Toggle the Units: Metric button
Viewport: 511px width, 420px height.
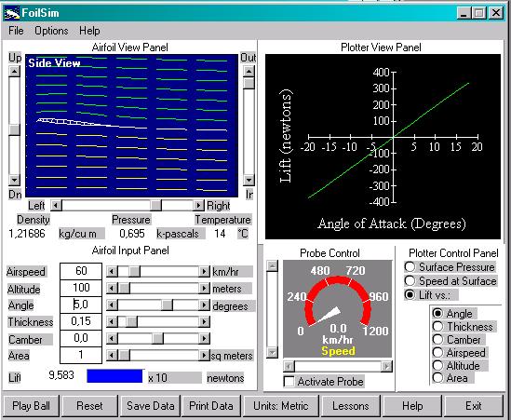pyautogui.click(x=281, y=406)
